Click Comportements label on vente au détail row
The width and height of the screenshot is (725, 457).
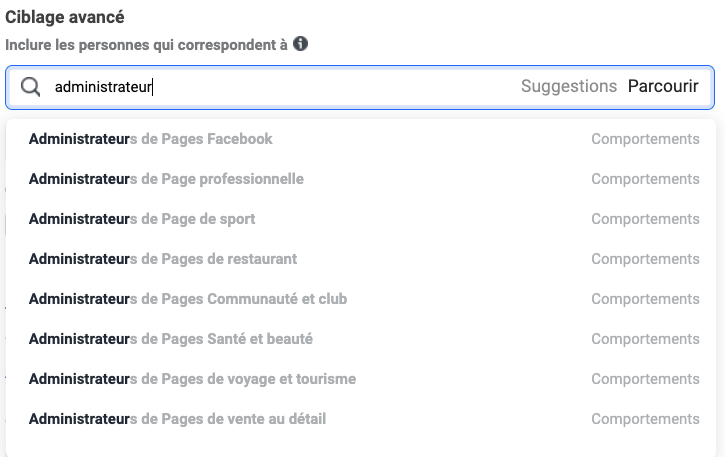pyautogui.click(x=645, y=419)
